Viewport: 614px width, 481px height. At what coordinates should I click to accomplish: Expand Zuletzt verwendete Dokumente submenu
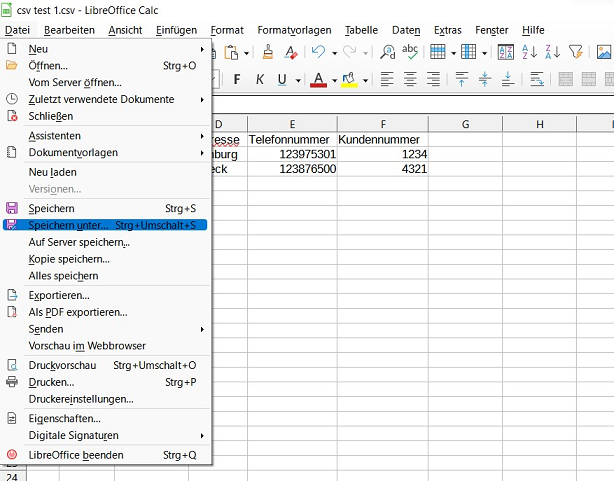pyautogui.click(x=105, y=99)
